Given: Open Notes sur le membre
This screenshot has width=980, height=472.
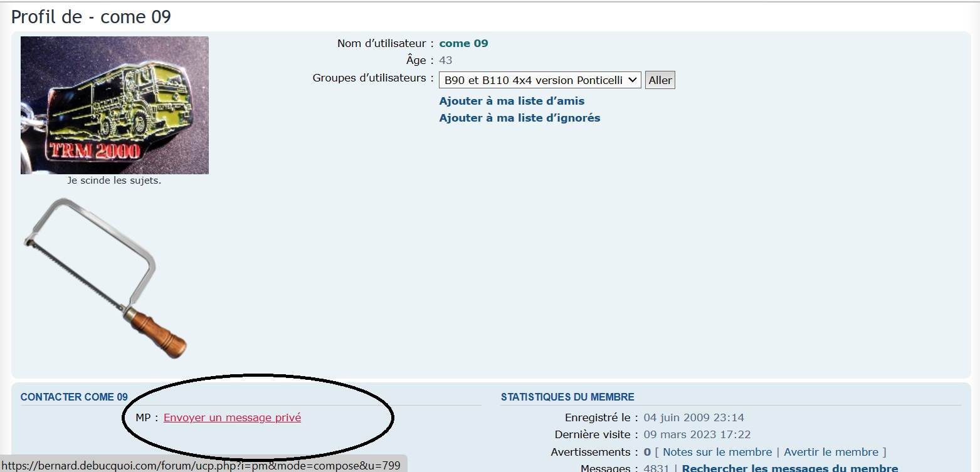Looking at the screenshot, I should [717, 452].
